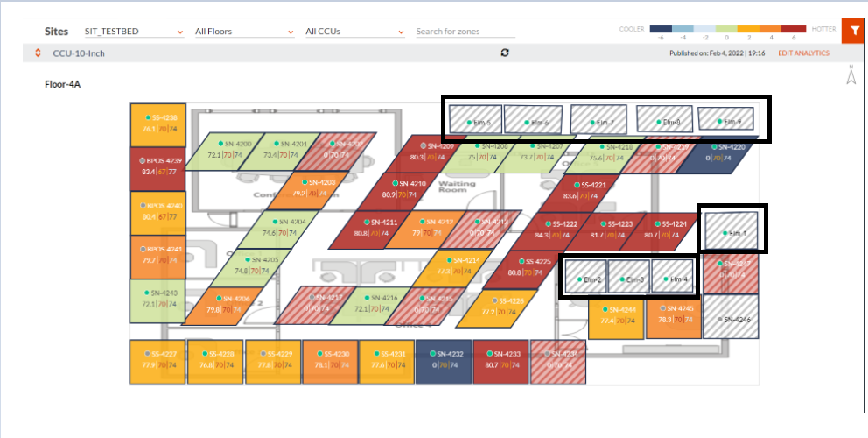Click the green status dot on SS-4221

(x=577, y=185)
